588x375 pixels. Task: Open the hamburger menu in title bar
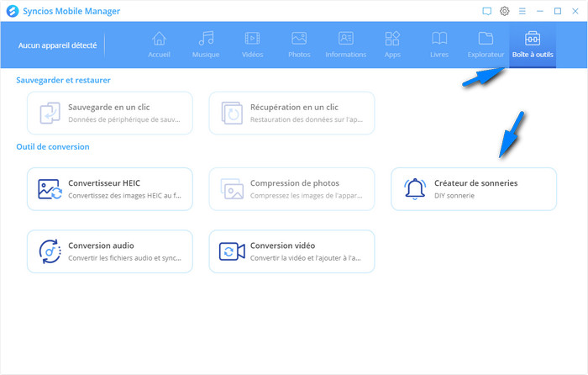[522, 11]
